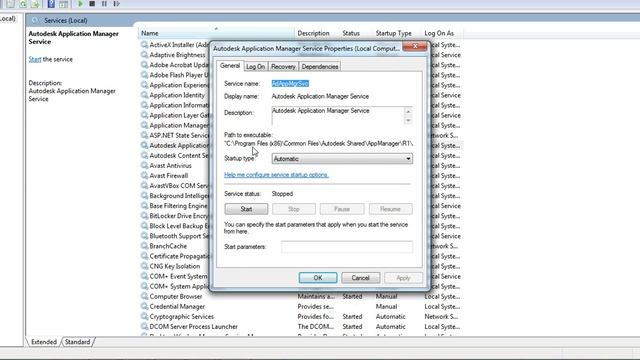Toggle the Show/Hide Action Pane toolbar icon
The image size is (640, 360).
click(x=63, y=4)
